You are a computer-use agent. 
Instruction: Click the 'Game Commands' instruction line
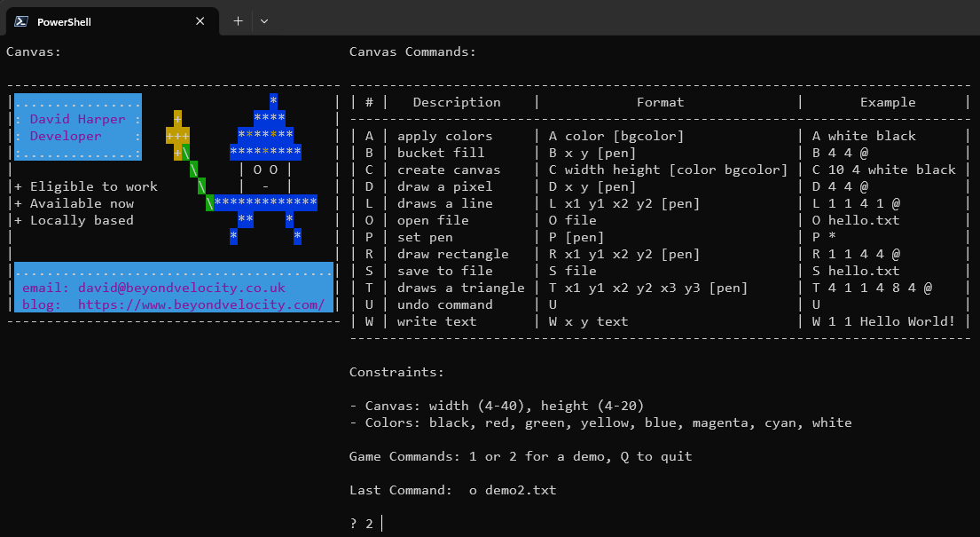[521, 457]
